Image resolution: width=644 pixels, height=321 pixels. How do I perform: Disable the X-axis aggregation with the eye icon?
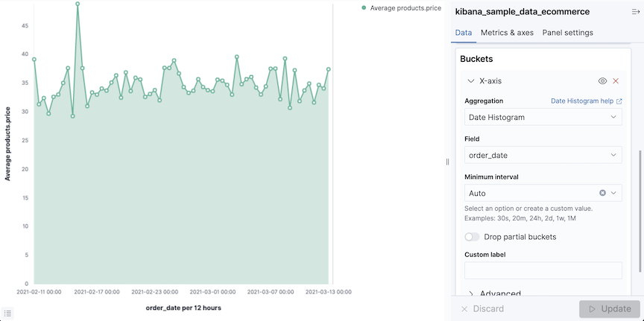602,81
